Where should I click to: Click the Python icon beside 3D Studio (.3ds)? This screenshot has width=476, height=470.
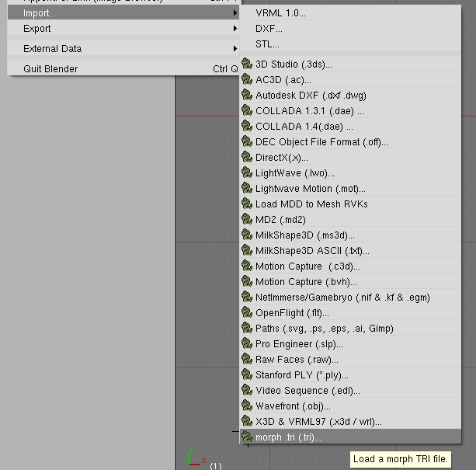[x=248, y=64]
